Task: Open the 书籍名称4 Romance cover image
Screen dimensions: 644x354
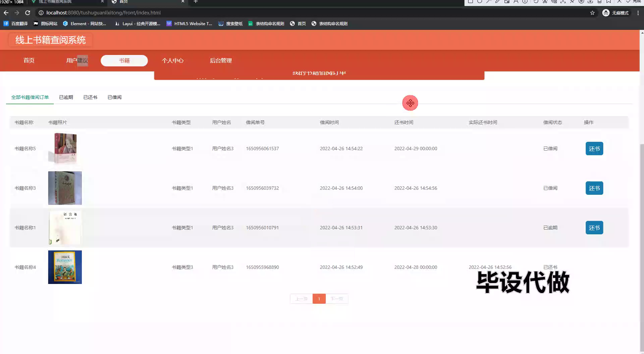Action: click(65, 267)
